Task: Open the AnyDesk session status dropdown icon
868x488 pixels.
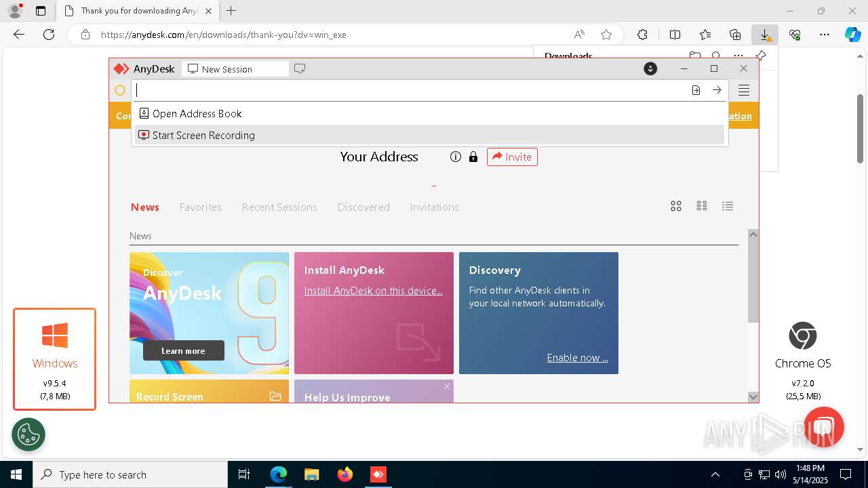Action: click(x=650, y=68)
